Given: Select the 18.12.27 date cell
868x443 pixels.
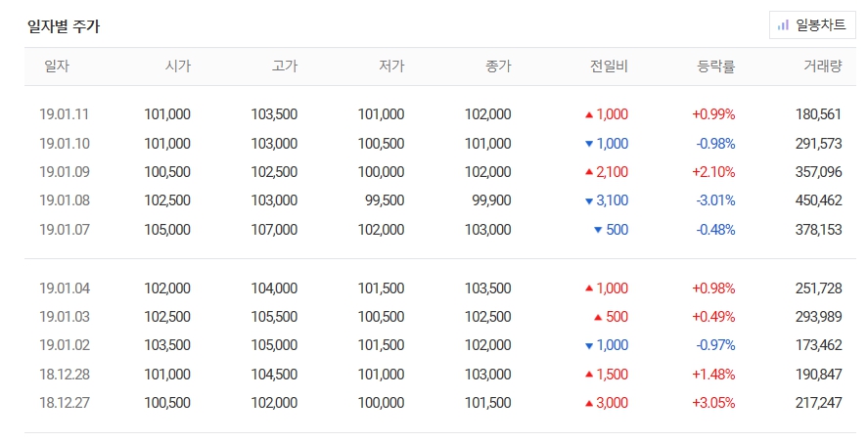Looking at the screenshot, I should (x=65, y=403).
